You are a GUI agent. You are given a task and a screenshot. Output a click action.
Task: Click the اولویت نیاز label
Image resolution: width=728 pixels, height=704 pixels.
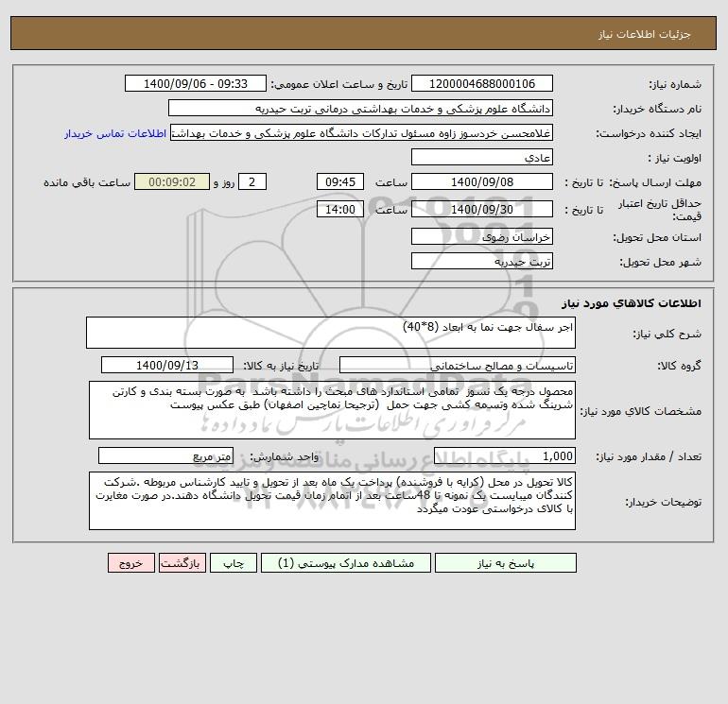(x=675, y=158)
